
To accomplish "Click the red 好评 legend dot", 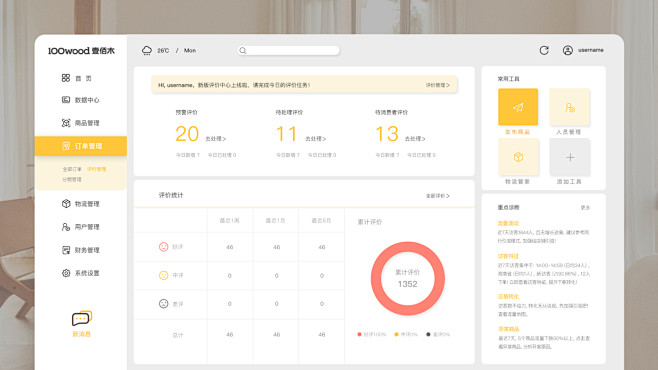I will (x=359, y=334).
